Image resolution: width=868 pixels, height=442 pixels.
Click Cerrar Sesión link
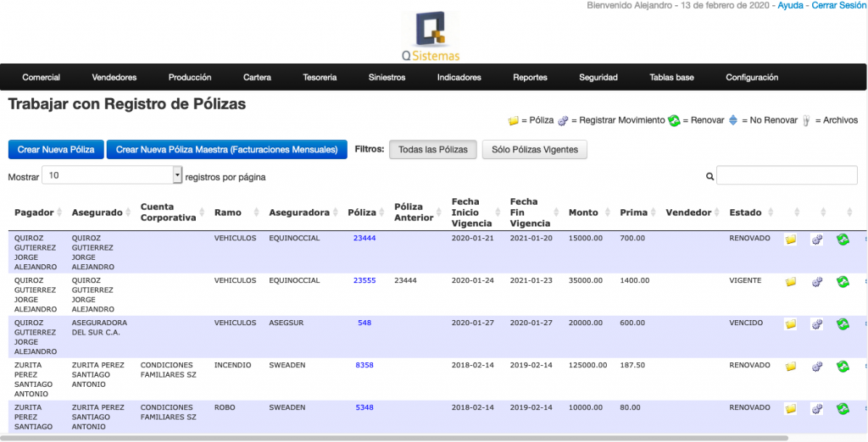point(838,5)
